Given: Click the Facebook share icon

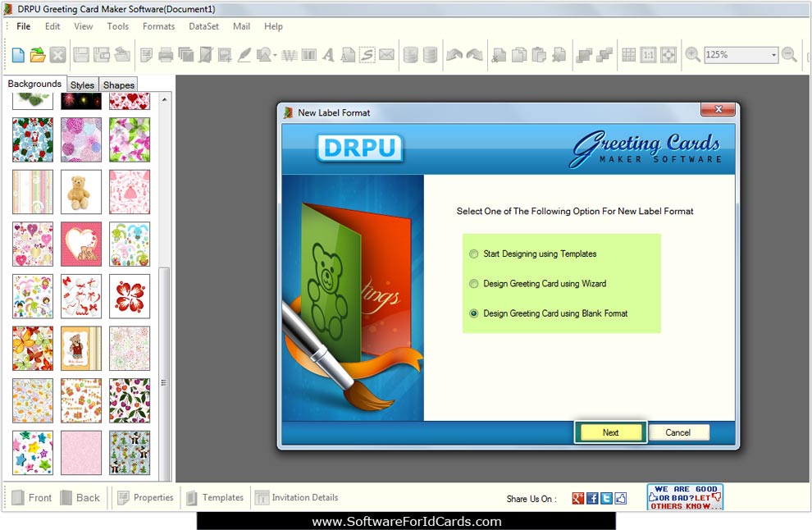Looking at the screenshot, I should coord(592,498).
